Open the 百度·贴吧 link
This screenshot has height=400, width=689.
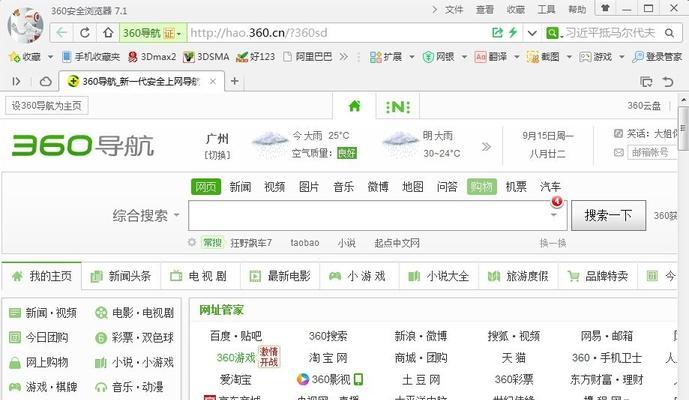tap(236, 336)
